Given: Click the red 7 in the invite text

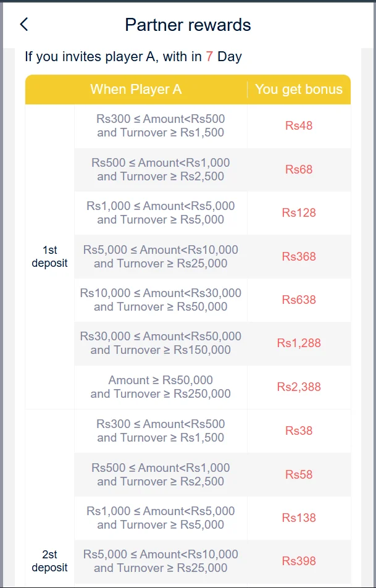Looking at the screenshot, I should pos(209,57).
